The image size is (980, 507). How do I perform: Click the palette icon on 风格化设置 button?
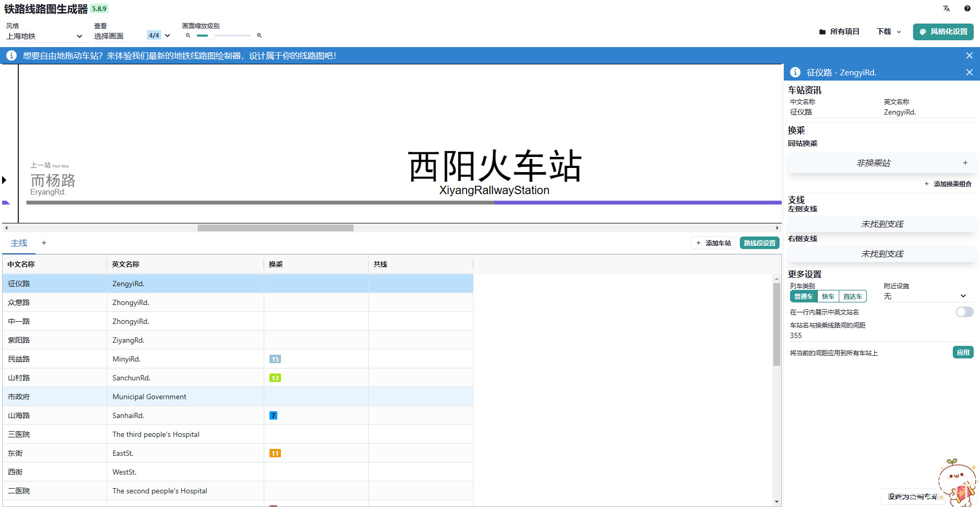[x=922, y=31]
